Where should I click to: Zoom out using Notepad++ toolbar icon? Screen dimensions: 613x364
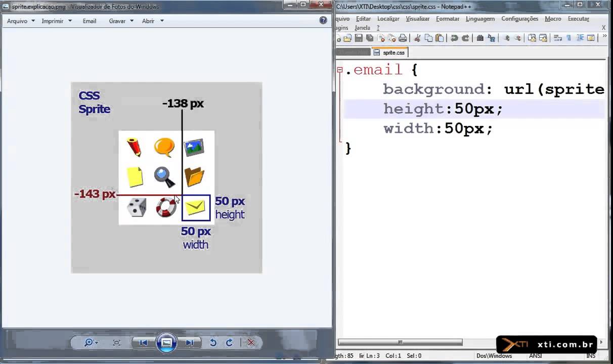[518, 38]
